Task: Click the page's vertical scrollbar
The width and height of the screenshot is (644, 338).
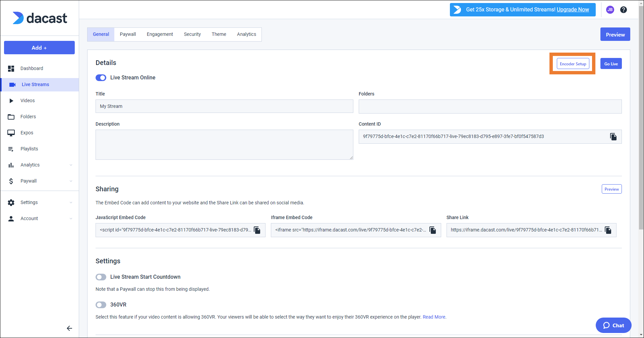Action: (x=641, y=134)
